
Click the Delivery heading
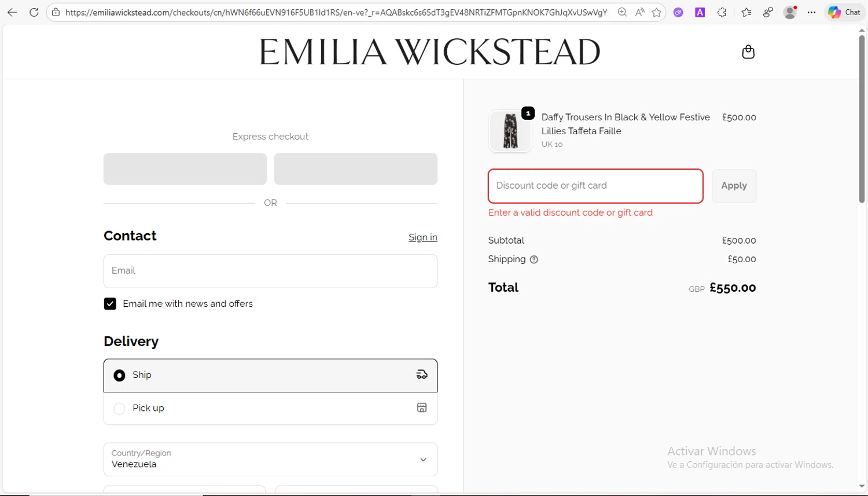point(131,341)
